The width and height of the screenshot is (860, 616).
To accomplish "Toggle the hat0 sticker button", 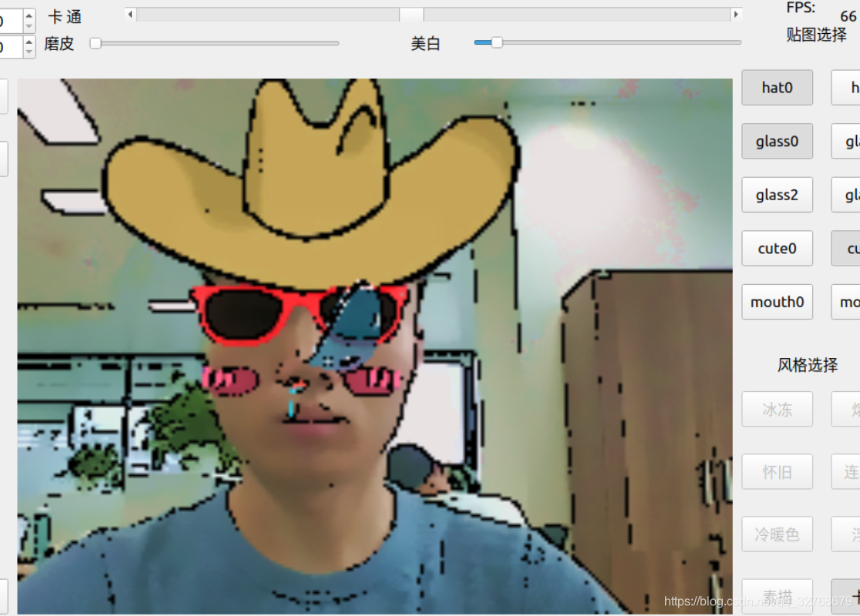I will [777, 88].
